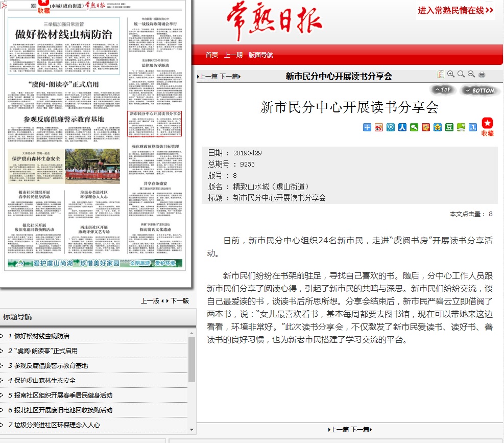Click the 做好松材线虫病防治 headline on the page image

tap(64, 34)
